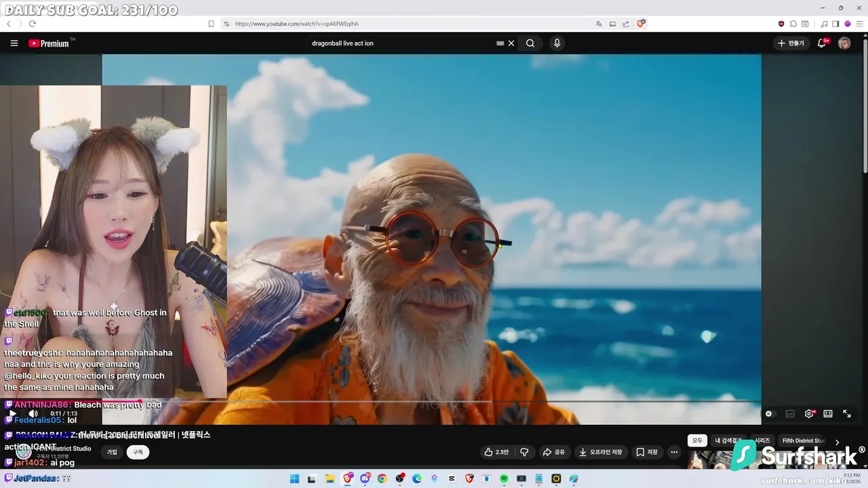
Task: Open Discord from the taskbar
Action: point(365,479)
